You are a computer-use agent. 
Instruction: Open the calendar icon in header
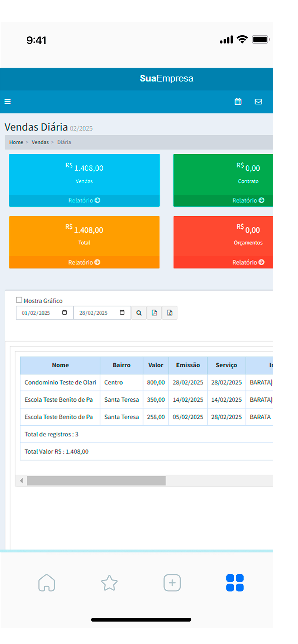[x=238, y=102]
